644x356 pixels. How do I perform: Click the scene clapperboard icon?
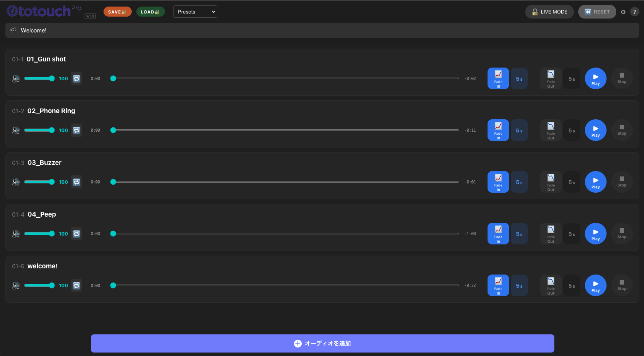pyautogui.click(x=14, y=30)
